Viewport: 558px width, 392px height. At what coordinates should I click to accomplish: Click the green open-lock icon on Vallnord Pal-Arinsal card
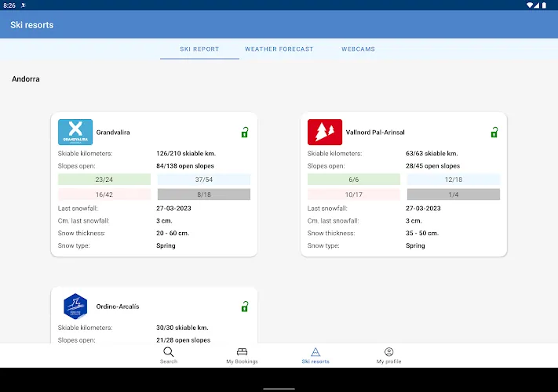494,132
